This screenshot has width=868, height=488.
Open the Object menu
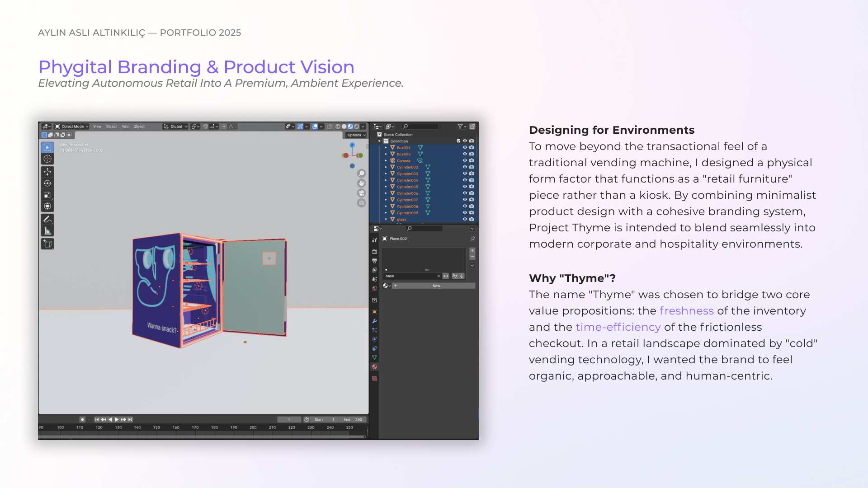[x=139, y=127]
